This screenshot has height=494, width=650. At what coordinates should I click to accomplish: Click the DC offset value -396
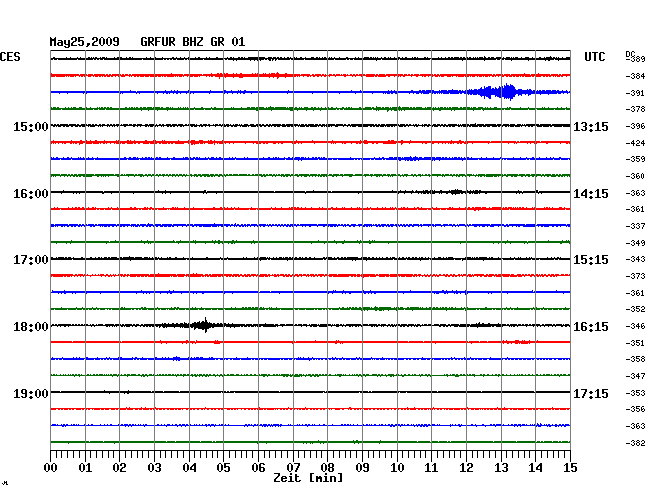pos(635,126)
